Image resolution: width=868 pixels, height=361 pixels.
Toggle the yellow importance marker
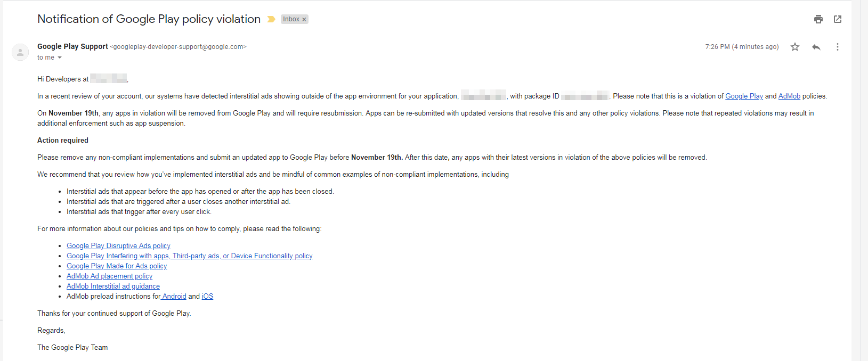[x=271, y=19]
